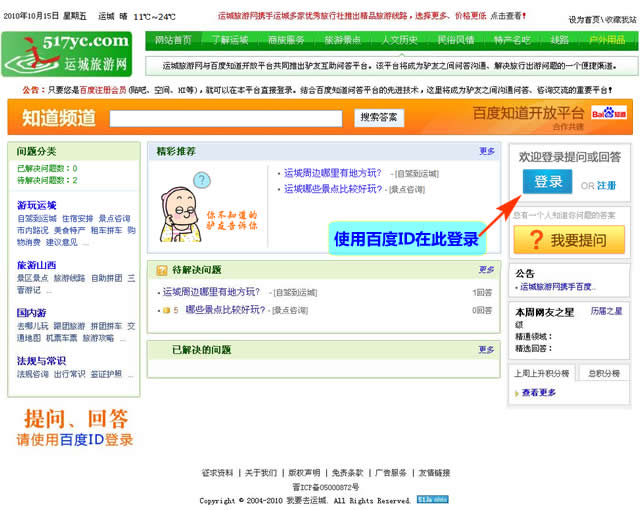
Task: Open 签证护照 subcategory
Action: (x=106, y=374)
